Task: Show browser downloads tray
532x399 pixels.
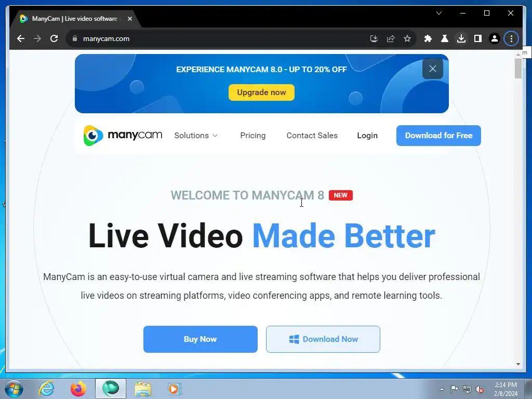Action: click(461, 38)
